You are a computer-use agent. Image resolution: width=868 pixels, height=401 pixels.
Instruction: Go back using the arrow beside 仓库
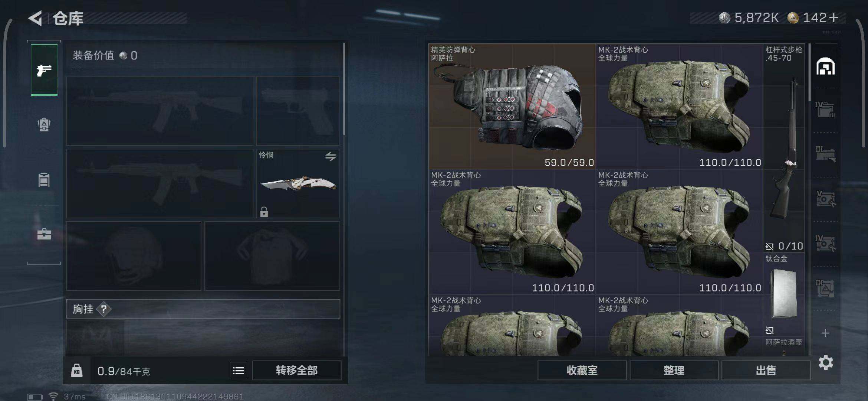coord(36,18)
